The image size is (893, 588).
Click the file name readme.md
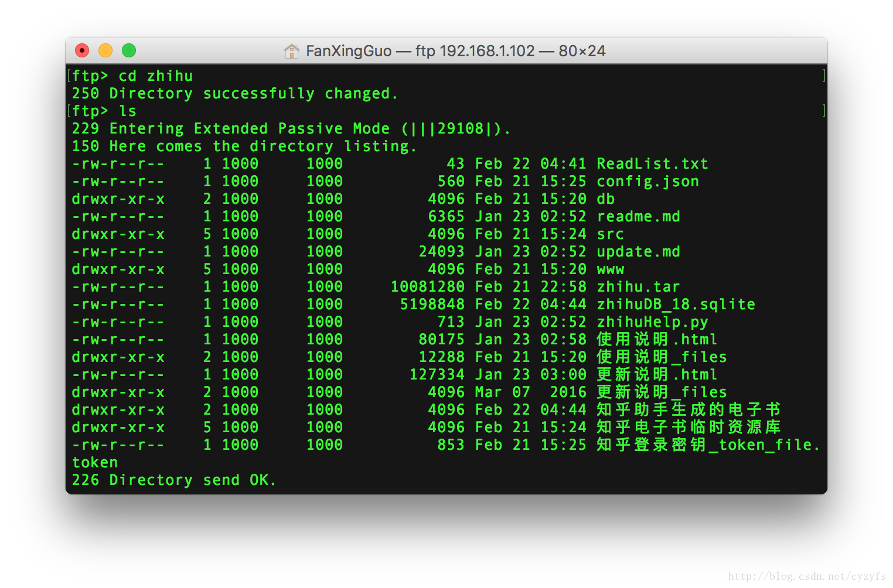pyautogui.click(x=639, y=217)
